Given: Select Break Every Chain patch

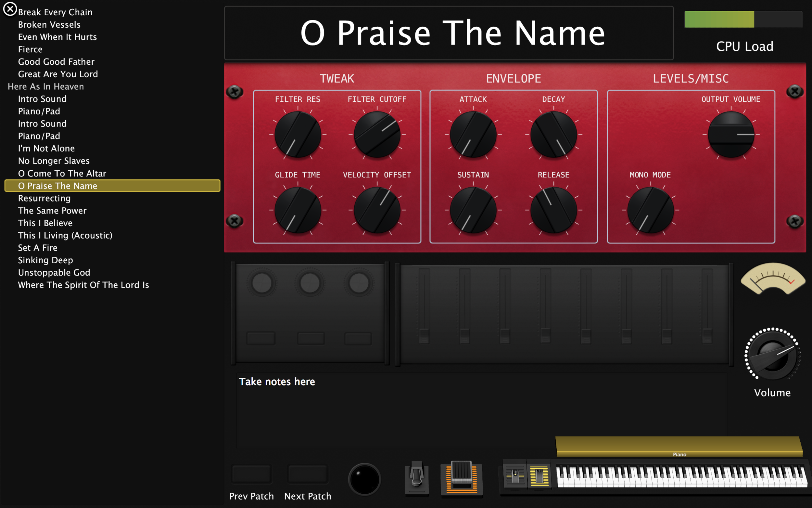Looking at the screenshot, I should click(55, 12).
